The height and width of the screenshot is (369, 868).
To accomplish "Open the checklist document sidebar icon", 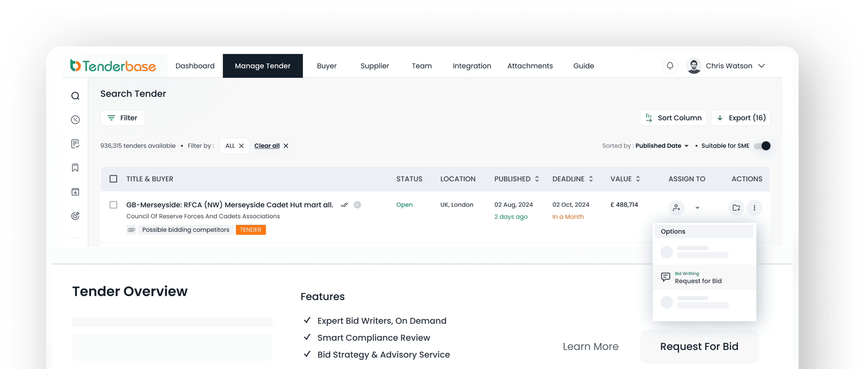I will (x=75, y=144).
